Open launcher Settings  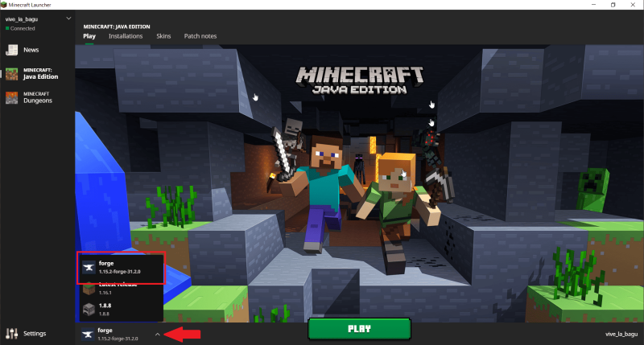click(x=27, y=334)
